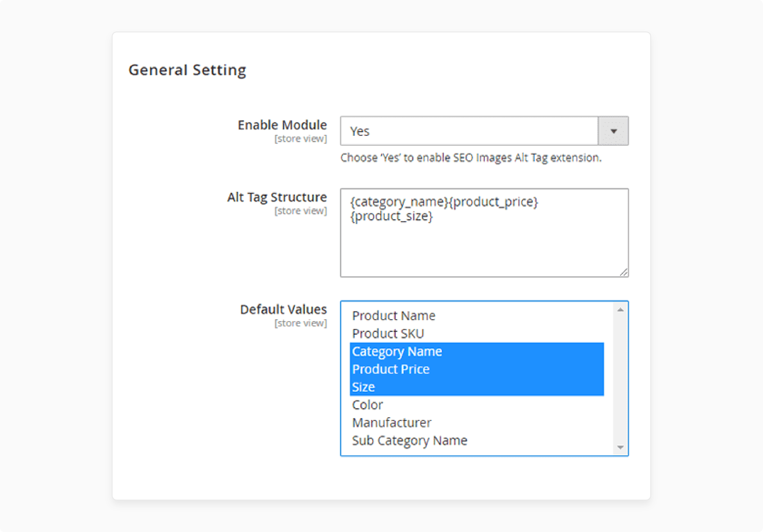Click the Alt Tag Structure label
The height and width of the screenshot is (532, 763).
277,197
